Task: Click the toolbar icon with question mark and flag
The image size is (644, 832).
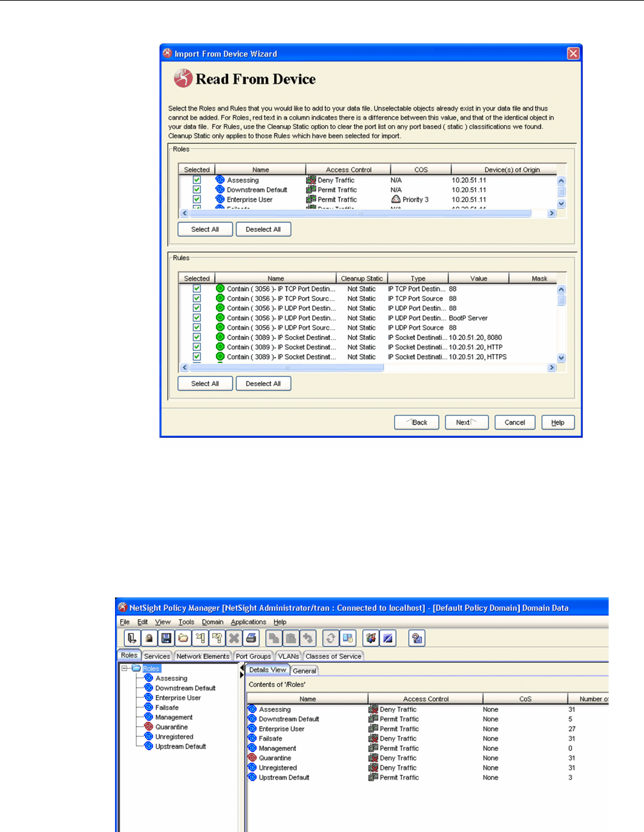Action: point(217,638)
